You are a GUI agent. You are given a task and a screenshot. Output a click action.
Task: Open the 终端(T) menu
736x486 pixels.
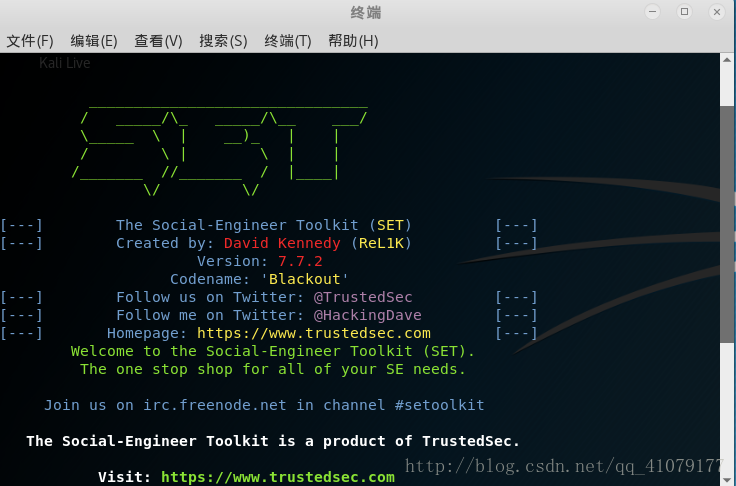click(288, 41)
